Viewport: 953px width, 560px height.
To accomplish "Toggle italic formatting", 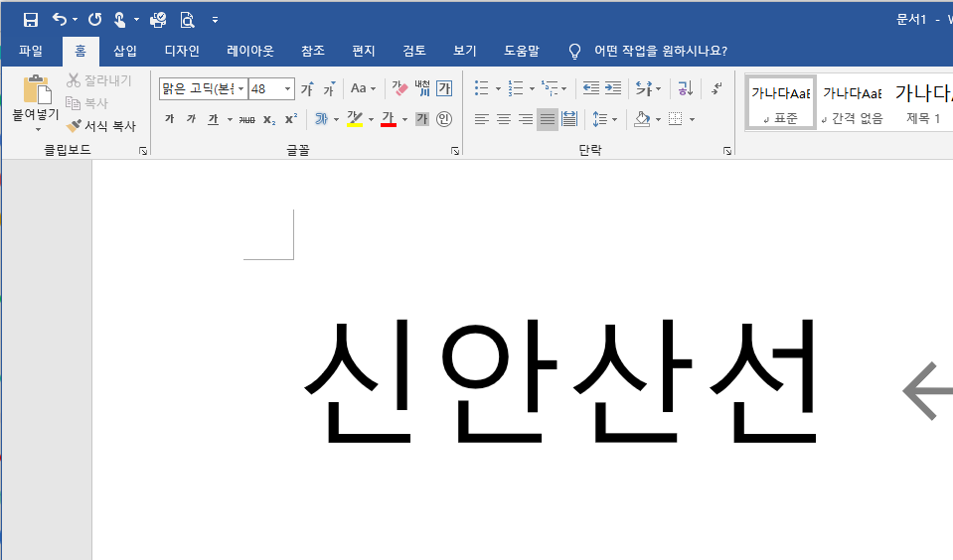I will pos(191,119).
